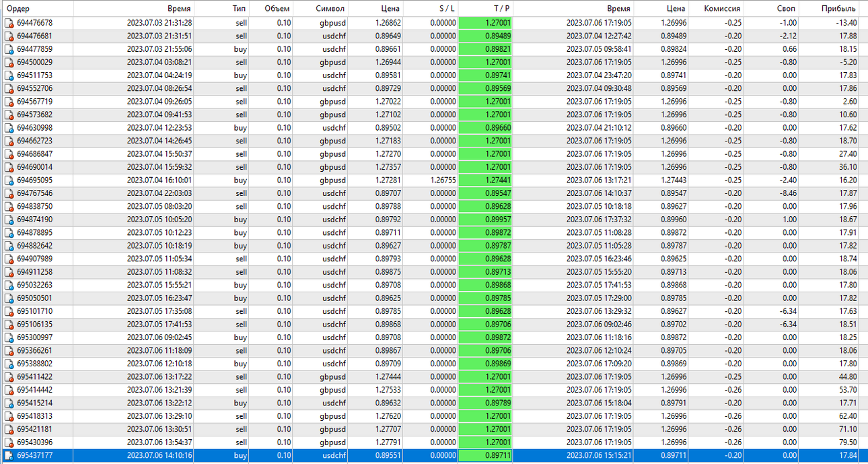Viewport: 868px width, 464px height.
Task: Click the order icon for 694911258
Action: 9,272
